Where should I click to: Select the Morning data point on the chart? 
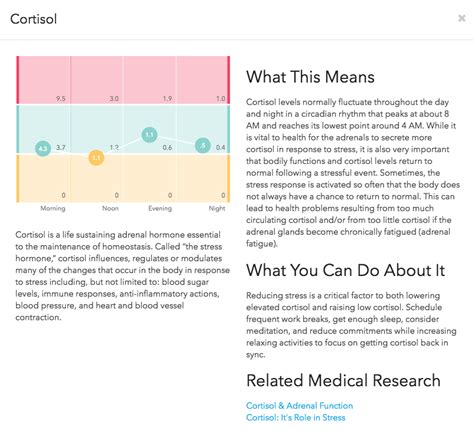click(x=43, y=148)
